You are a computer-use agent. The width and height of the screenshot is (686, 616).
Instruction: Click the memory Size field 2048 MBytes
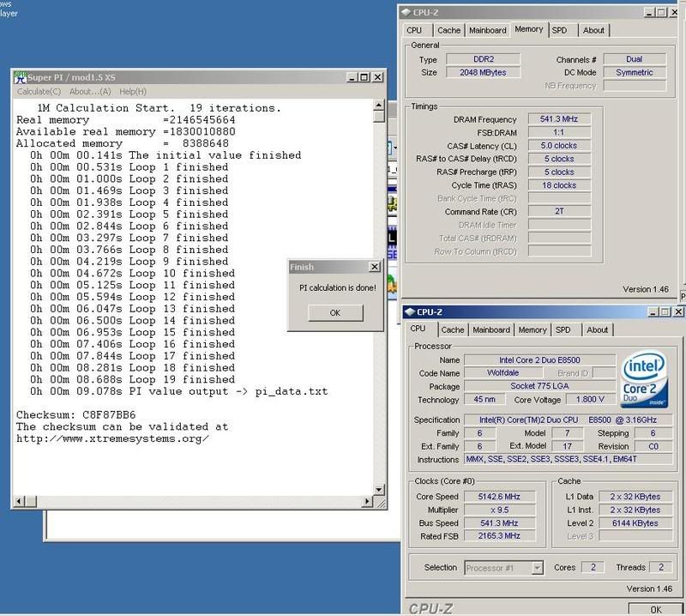(x=483, y=72)
